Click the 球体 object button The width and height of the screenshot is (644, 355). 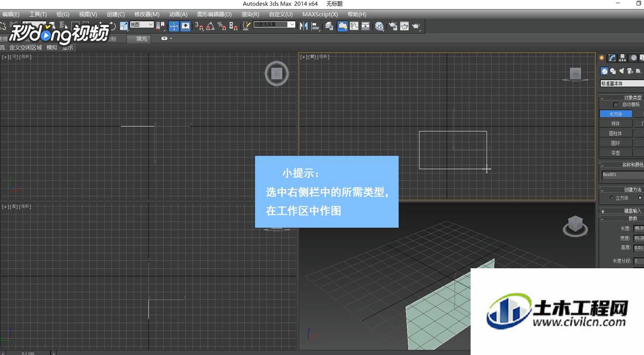coord(615,124)
